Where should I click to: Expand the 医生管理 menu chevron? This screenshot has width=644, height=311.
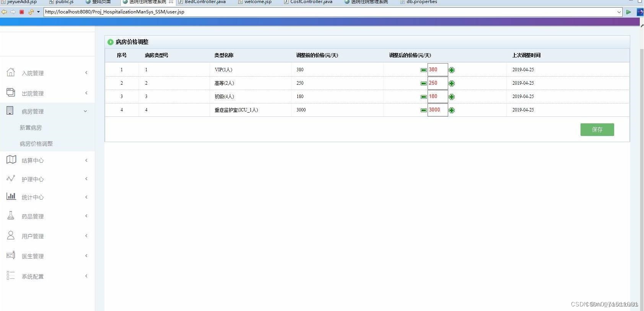click(86, 255)
